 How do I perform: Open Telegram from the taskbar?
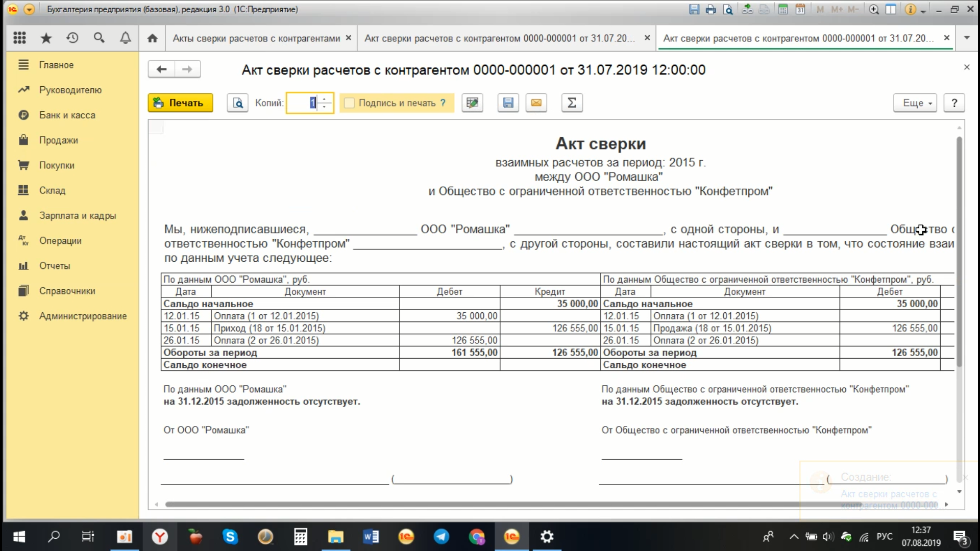tap(442, 537)
